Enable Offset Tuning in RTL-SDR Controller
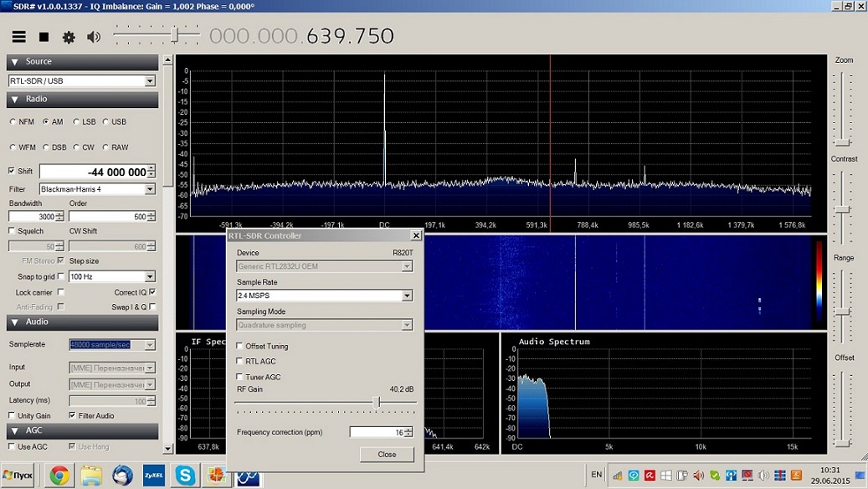The height and width of the screenshot is (489, 868). tap(239, 346)
